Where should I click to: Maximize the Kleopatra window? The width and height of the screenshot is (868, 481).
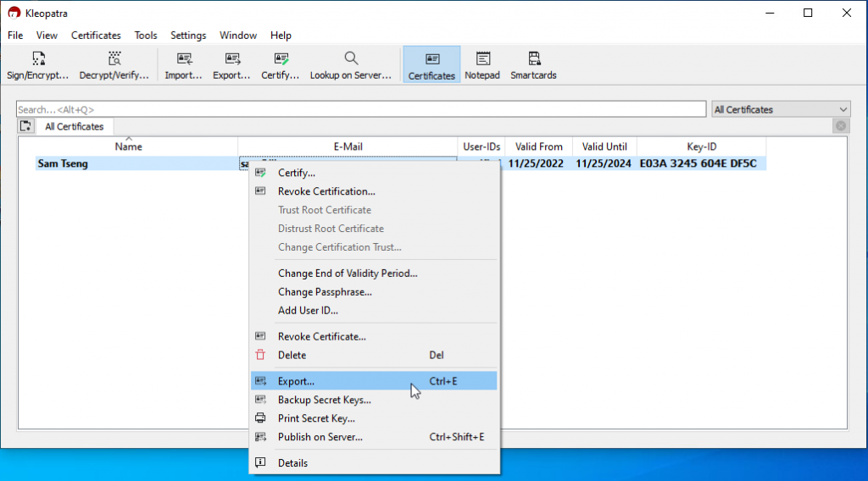[808, 13]
